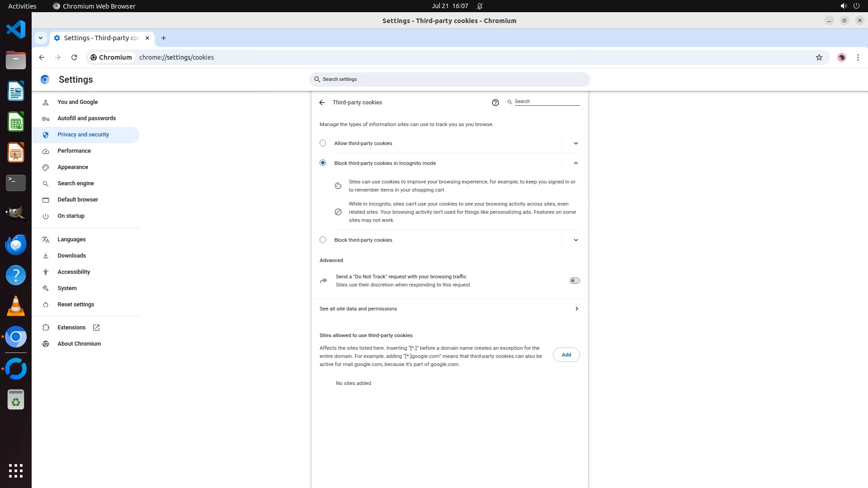The height and width of the screenshot is (488, 868).
Task: Open the Chromium three-dot menu
Action: click(x=858, y=57)
